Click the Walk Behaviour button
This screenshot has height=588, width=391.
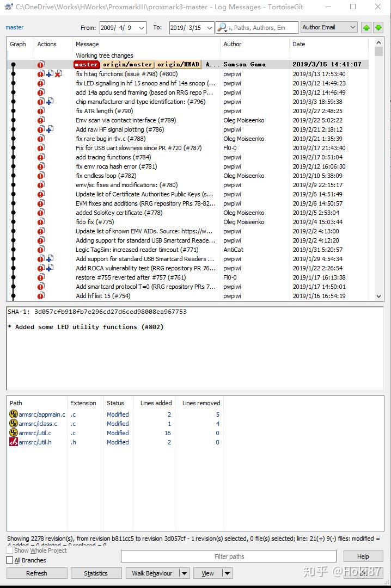(x=152, y=573)
